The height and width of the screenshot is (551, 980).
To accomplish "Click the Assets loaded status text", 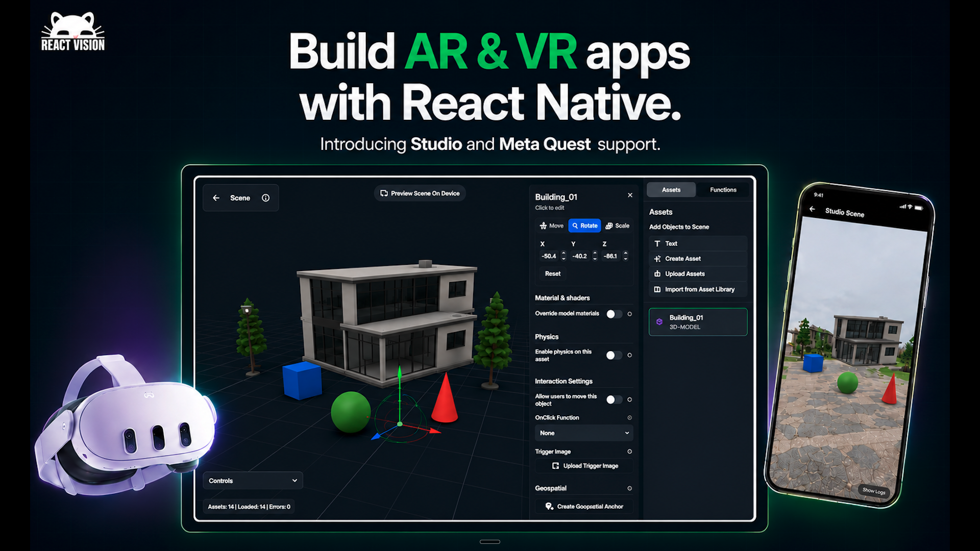I will [249, 507].
